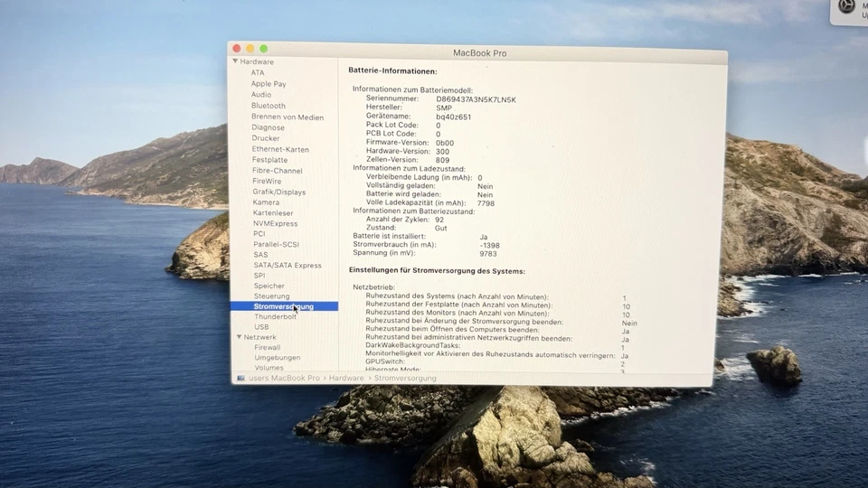This screenshot has height=488, width=868.
Task: Click the Netzwerk section heading
Action: click(x=259, y=337)
